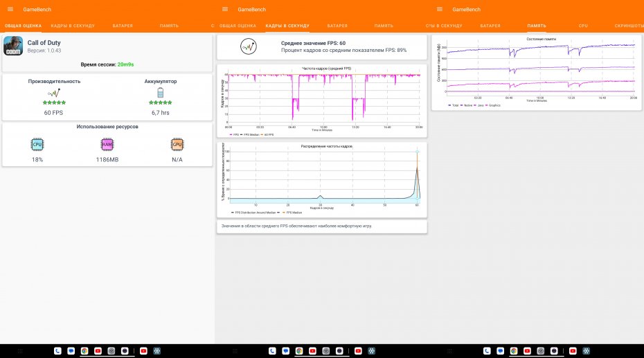Toggle the Graphics series in the memory legend

[494, 105]
